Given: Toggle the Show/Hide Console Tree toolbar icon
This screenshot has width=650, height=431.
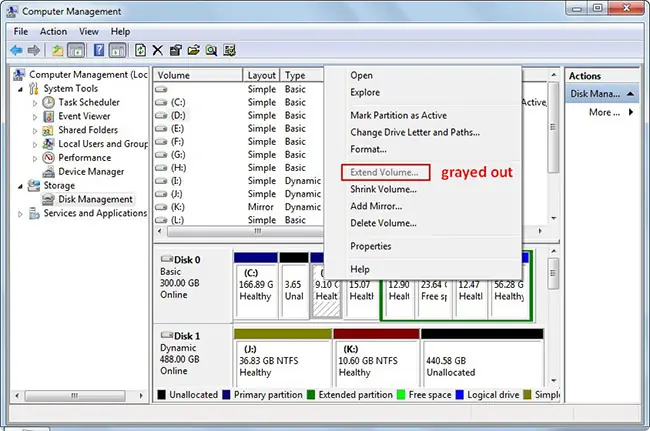Looking at the screenshot, I should point(76,51).
